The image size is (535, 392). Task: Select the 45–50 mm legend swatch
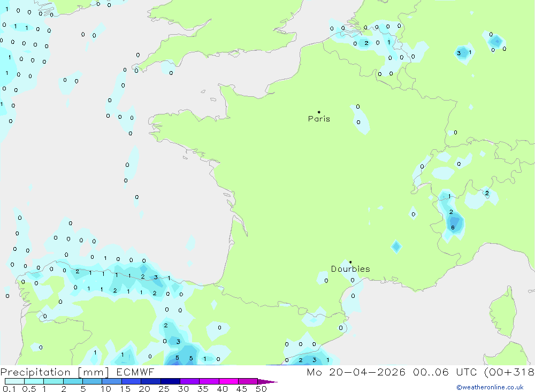tap(248, 381)
